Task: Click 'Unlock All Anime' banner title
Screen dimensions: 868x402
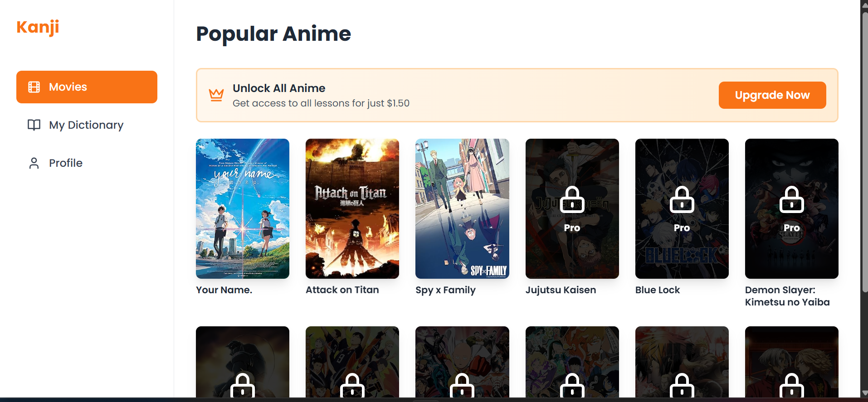Action: point(279,88)
